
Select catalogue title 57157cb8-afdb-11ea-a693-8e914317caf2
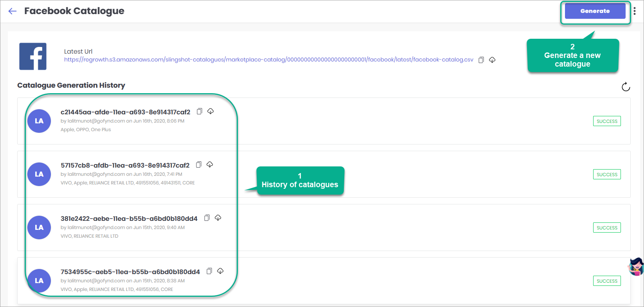click(125, 165)
